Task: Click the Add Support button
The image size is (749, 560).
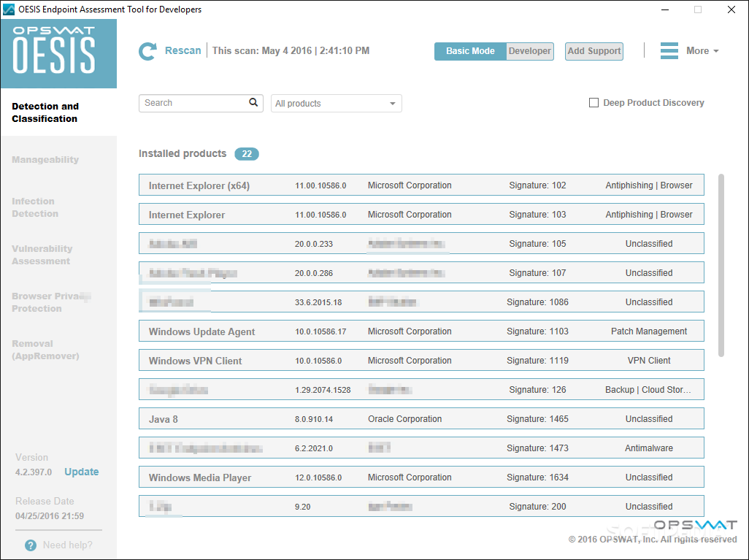Action: [594, 51]
